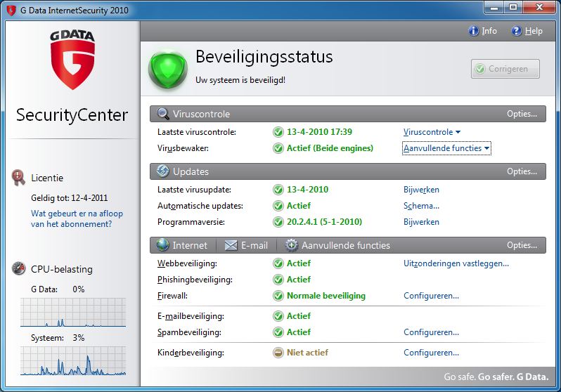Click green check beside Virusbewaker

click(x=278, y=148)
